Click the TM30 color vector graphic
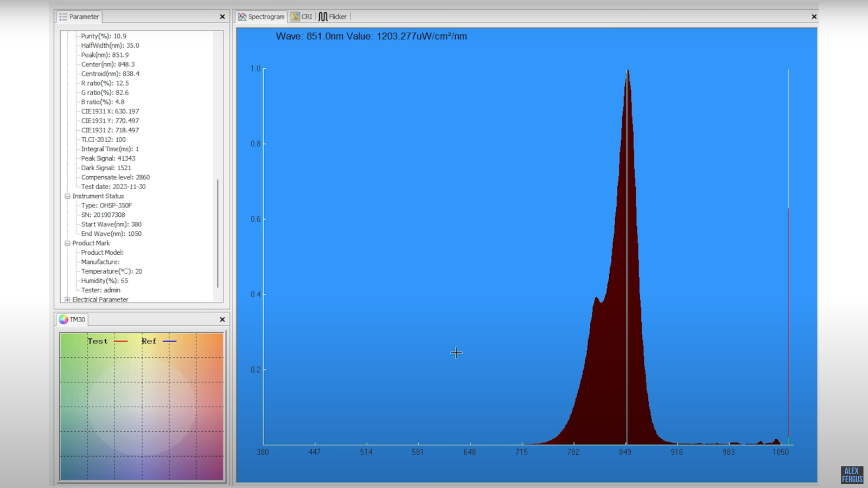The image size is (868, 488). [x=142, y=407]
